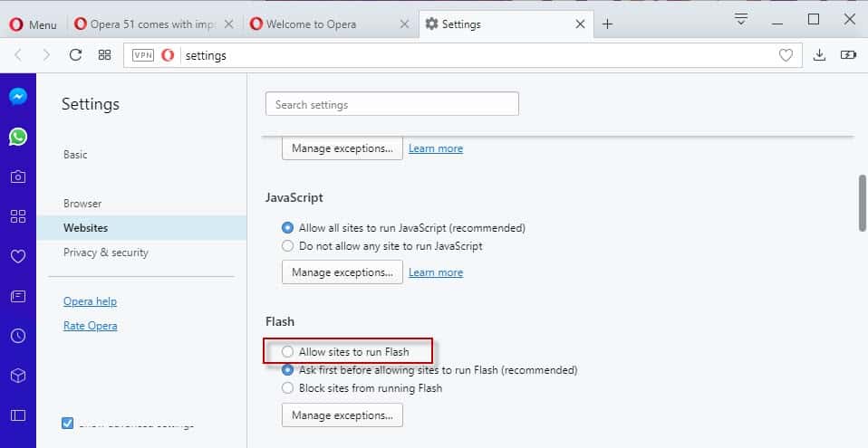
Task: Reload the settings page
Action: tap(75, 54)
